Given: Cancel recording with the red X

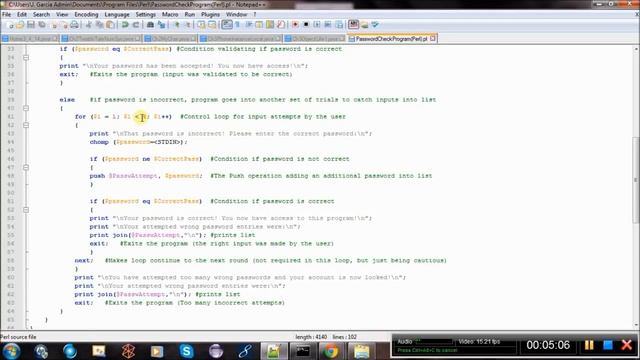Looking at the screenshot, I should (627, 345).
